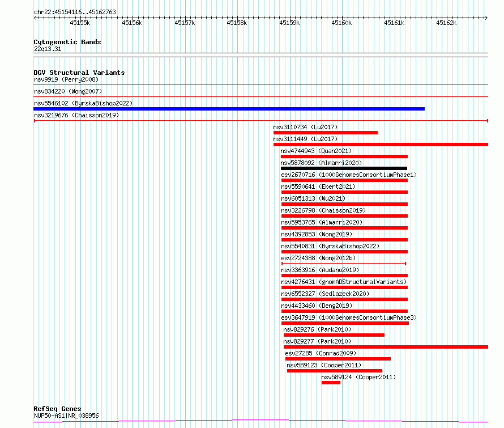
Task: Click the red bar under esv27285
Action: pos(338,359)
